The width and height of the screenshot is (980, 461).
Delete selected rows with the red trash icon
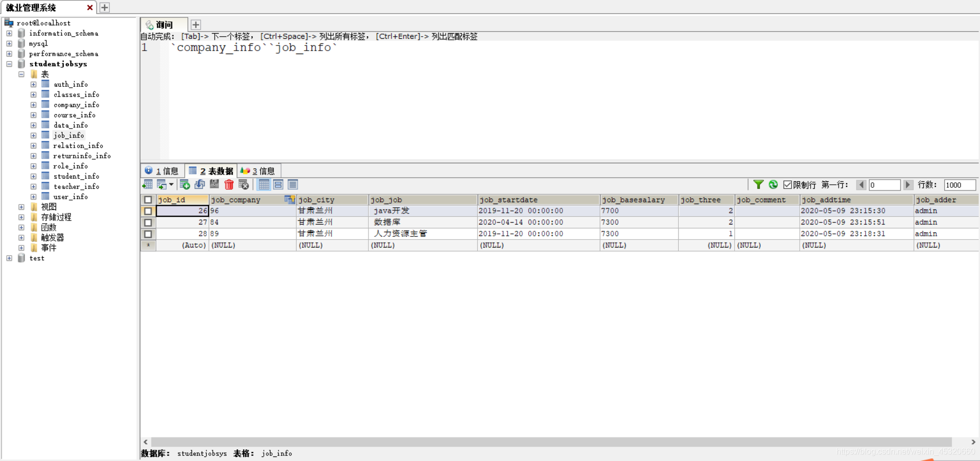pyautogui.click(x=229, y=185)
